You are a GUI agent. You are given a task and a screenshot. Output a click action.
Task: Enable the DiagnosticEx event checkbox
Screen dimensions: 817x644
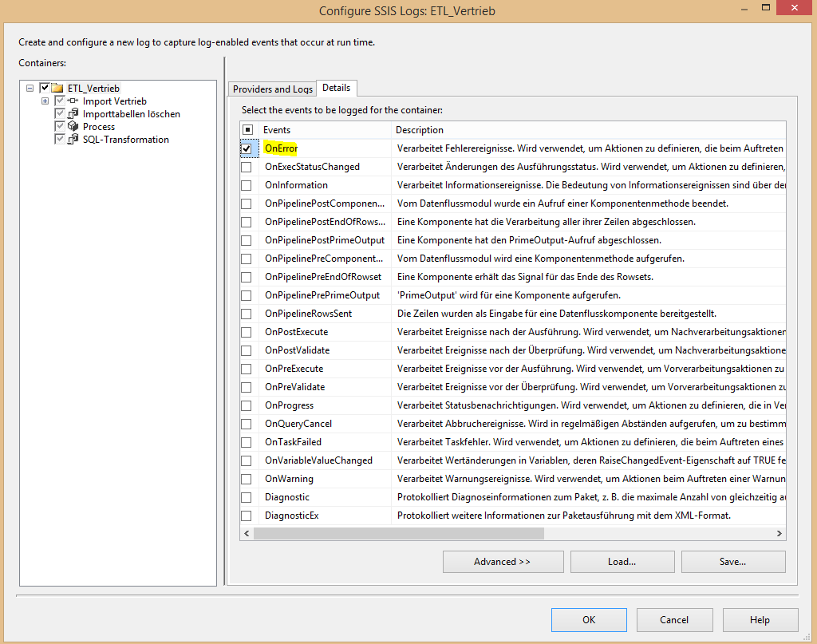coord(247,516)
